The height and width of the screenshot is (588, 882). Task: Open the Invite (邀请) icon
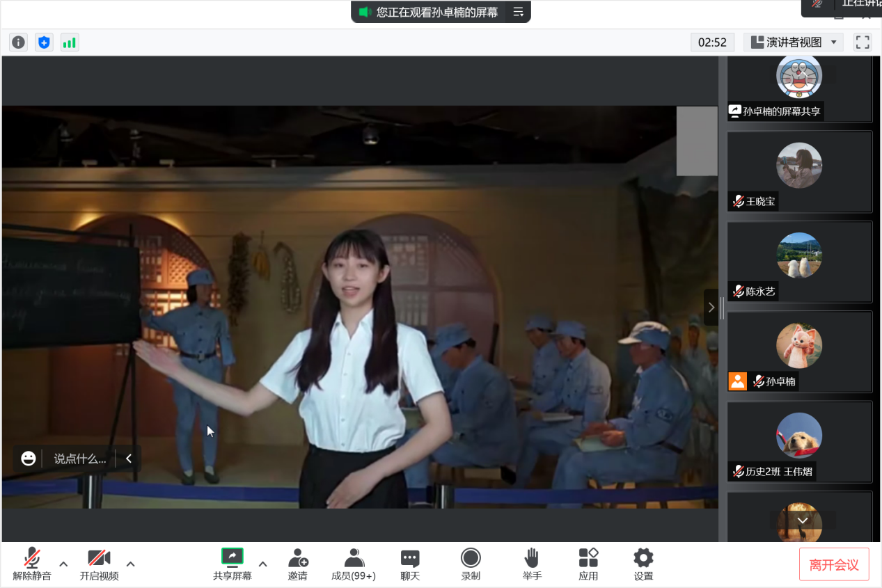[x=298, y=564]
